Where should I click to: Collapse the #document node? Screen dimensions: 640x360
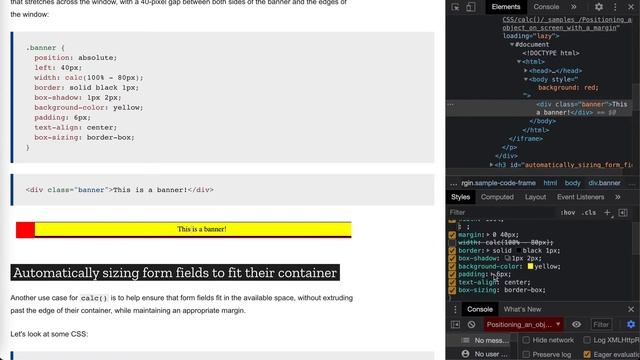point(512,44)
